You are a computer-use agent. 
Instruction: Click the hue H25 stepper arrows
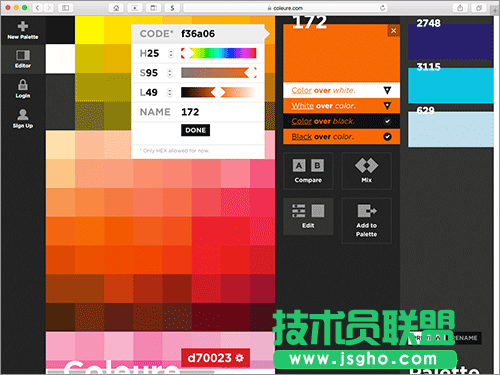171,53
